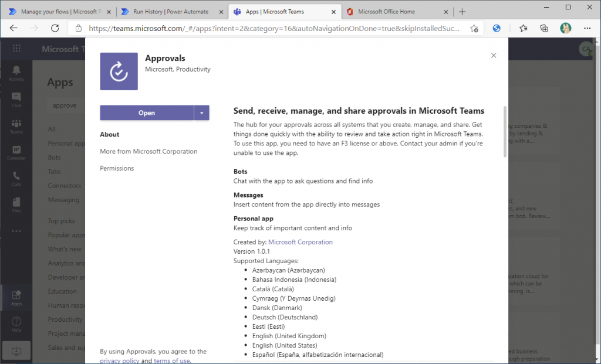The width and height of the screenshot is (601, 364).
Task: Open a new browser tab
Action: (x=462, y=12)
